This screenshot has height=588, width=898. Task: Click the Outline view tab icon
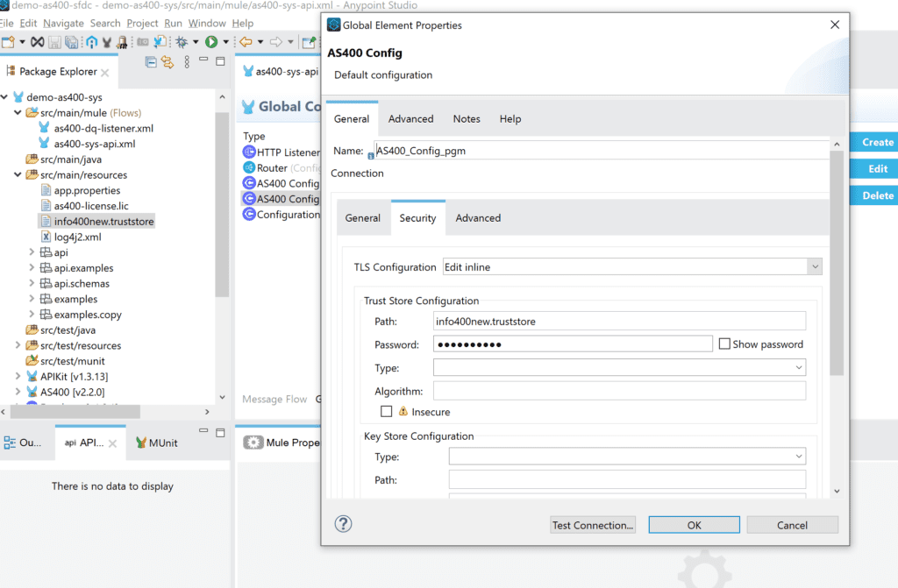pos(10,443)
